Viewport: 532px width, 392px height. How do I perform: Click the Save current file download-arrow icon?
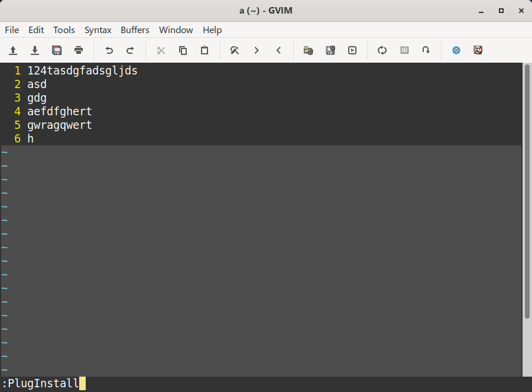click(x=35, y=50)
